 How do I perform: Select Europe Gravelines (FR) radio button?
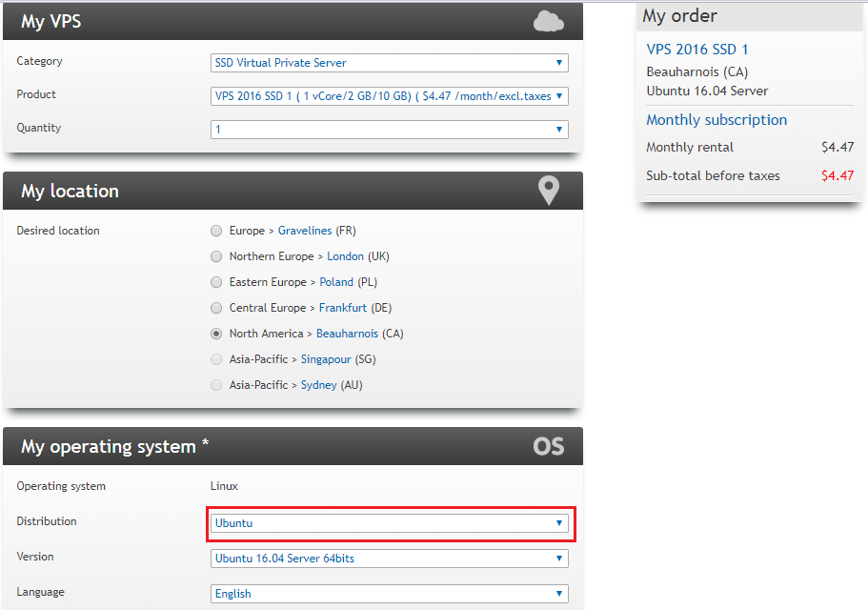[x=216, y=231]
